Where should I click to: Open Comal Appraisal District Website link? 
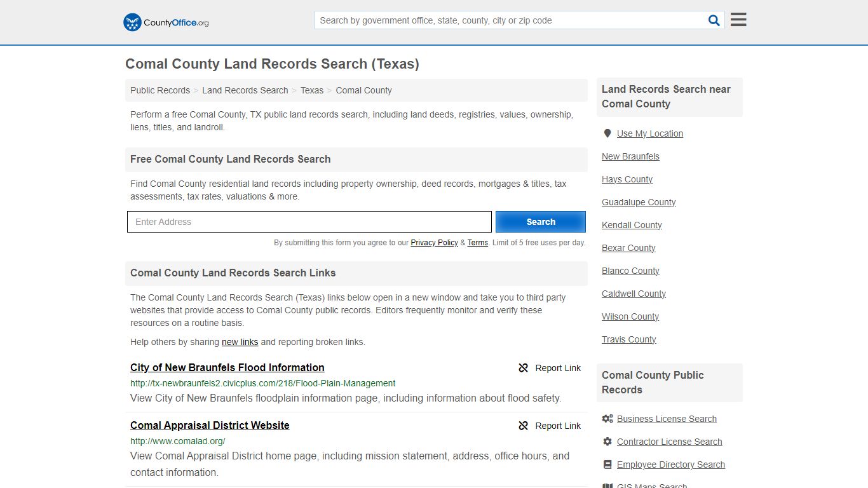210,425
